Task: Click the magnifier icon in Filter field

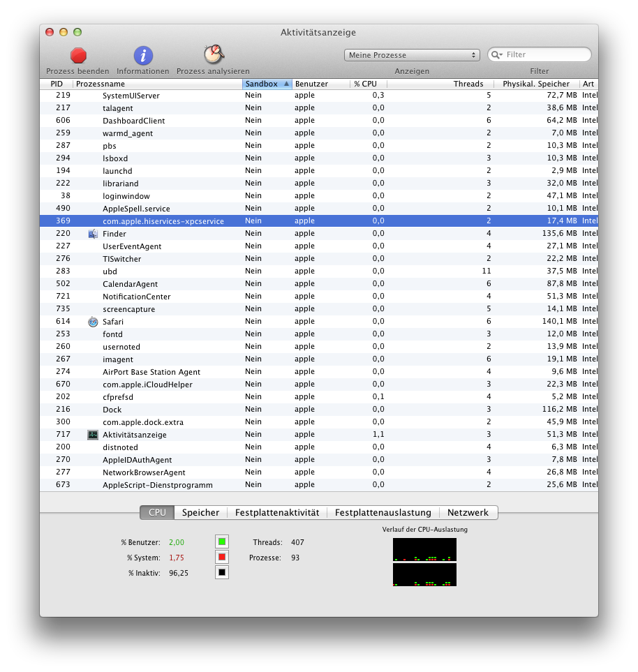Action: [x=497, y=55]
